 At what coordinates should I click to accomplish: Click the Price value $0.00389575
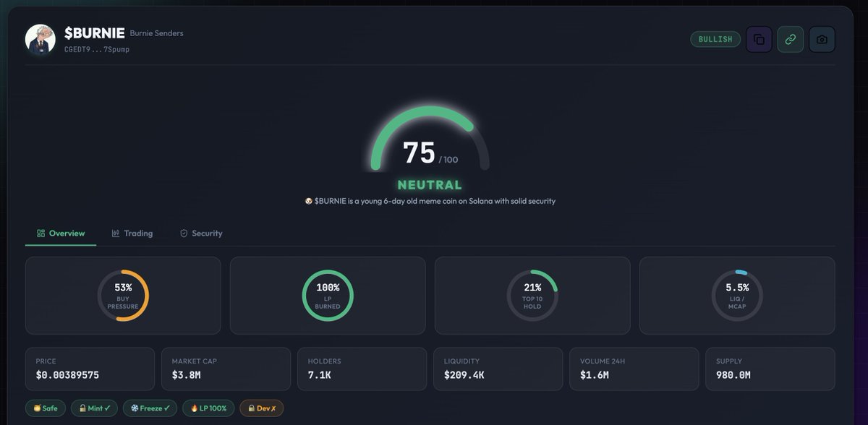pos(67,375)
